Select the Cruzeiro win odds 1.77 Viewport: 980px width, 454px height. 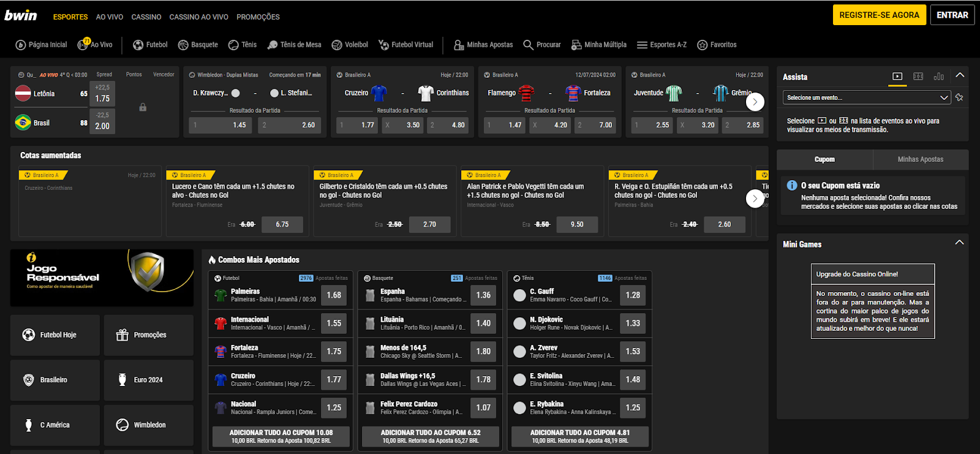[x=358, y=125]
